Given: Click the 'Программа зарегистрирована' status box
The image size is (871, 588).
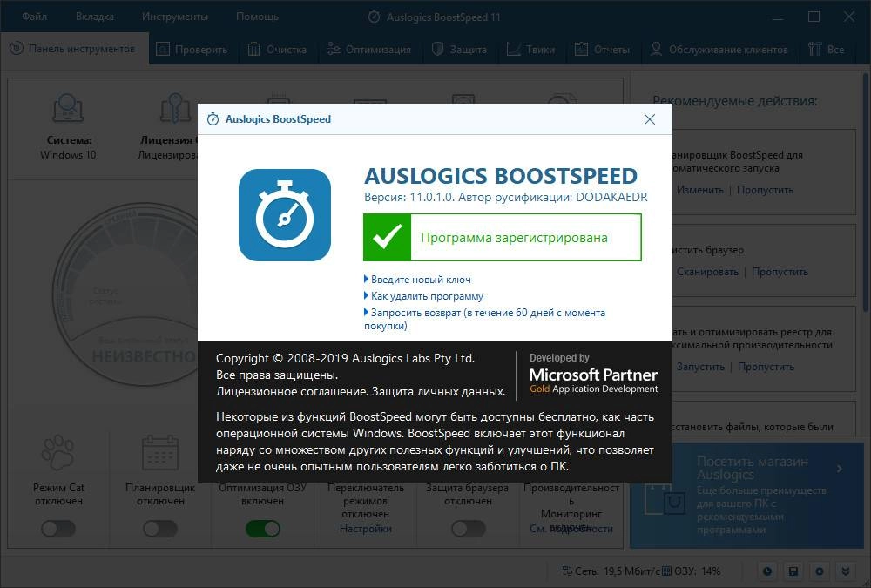Looking at the screenshot, I should click(503, 237).
